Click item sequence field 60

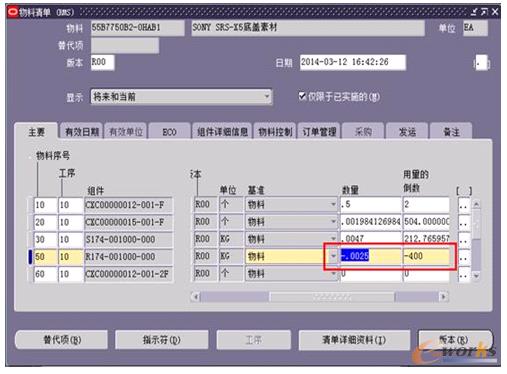pos(46,274)
